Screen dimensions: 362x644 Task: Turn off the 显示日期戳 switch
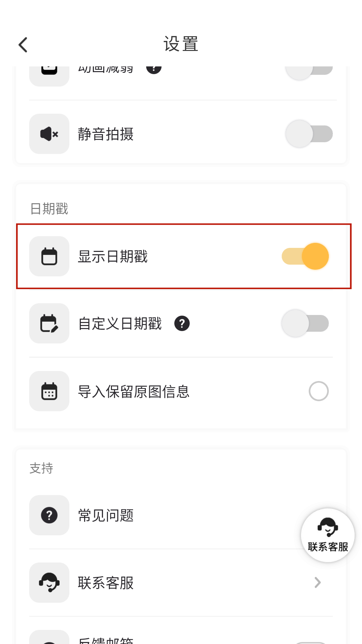305,256
